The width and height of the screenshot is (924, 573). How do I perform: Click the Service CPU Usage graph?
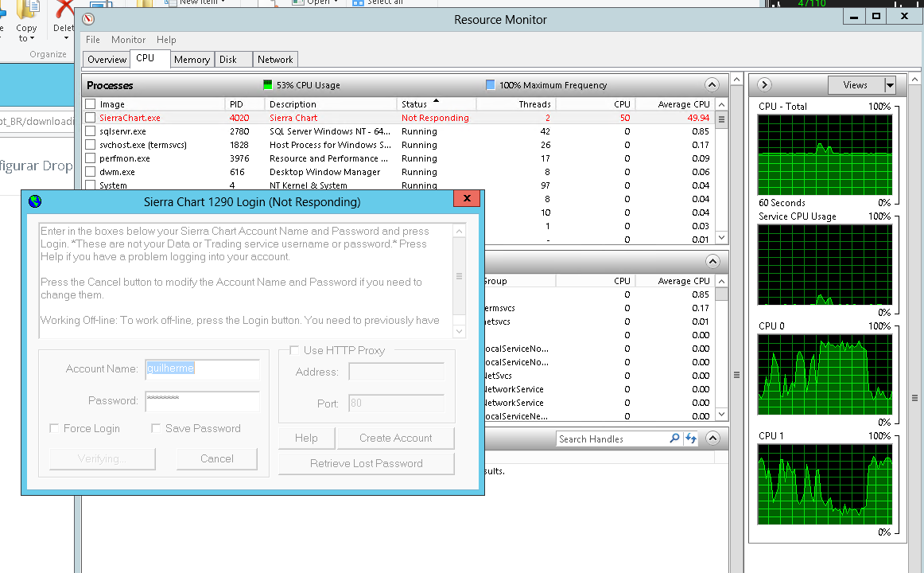(825, 265)
